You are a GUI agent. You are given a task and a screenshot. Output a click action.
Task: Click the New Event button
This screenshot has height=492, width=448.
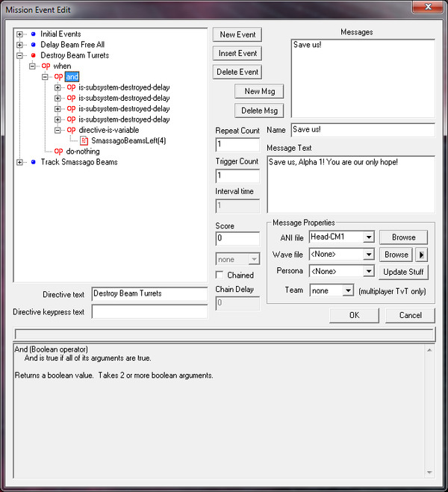(x=237, y=34)
